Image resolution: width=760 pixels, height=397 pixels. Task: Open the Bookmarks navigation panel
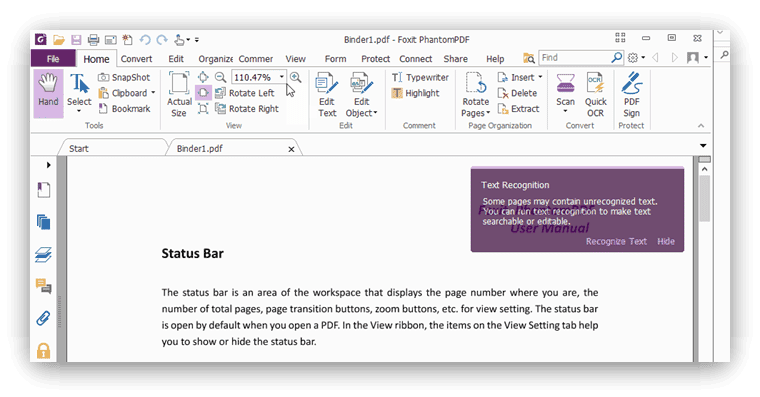(44, 190)
